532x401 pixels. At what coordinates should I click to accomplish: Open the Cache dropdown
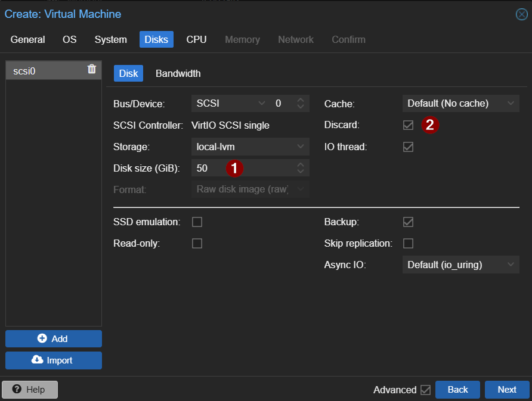pyautogui.click(x=460, y=104)
